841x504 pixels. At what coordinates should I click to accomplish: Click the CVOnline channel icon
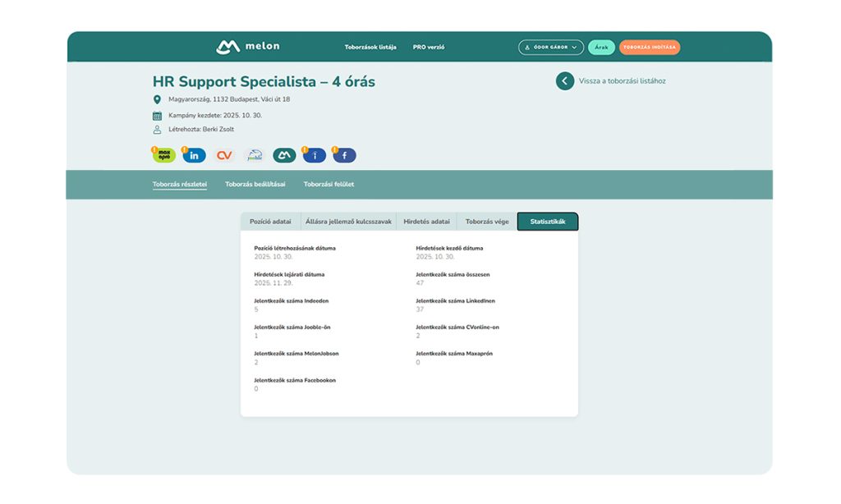click(224, 155)
